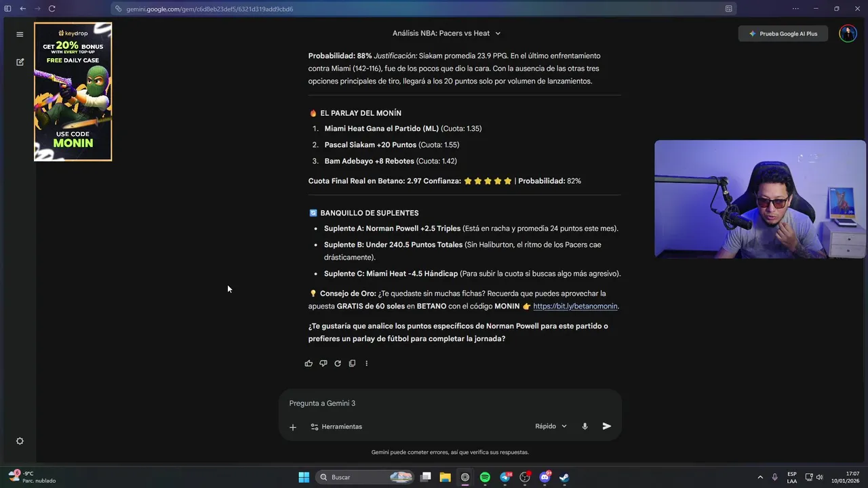Open the clock showing 17:07
Image resolution: width=868 pixels, height=488 pixels.
coord(846,477)
